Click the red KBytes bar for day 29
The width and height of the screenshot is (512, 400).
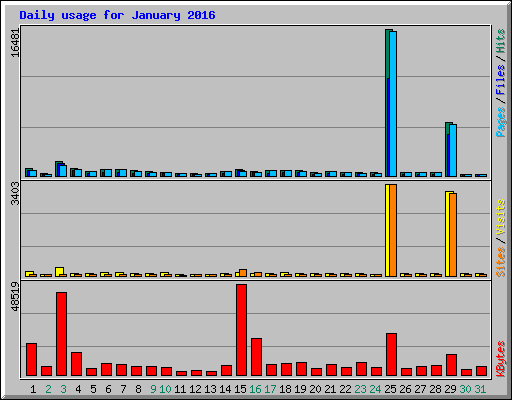pos(452,365)
